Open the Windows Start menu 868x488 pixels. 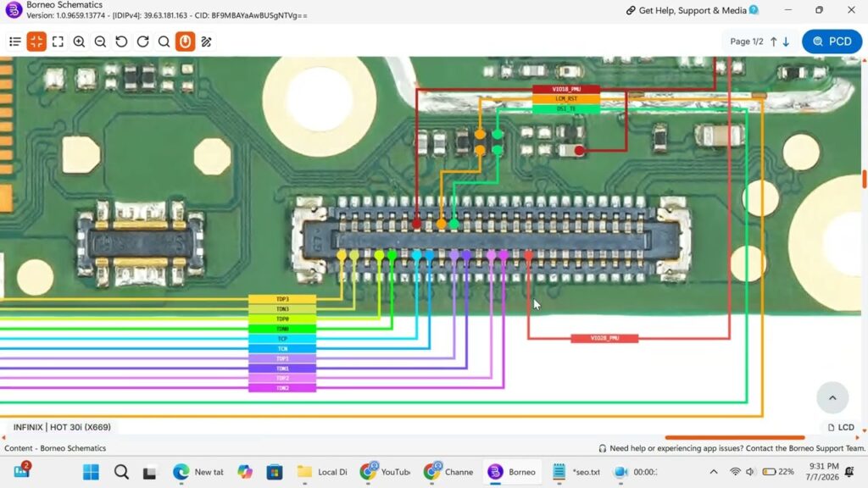coord(91,472)
